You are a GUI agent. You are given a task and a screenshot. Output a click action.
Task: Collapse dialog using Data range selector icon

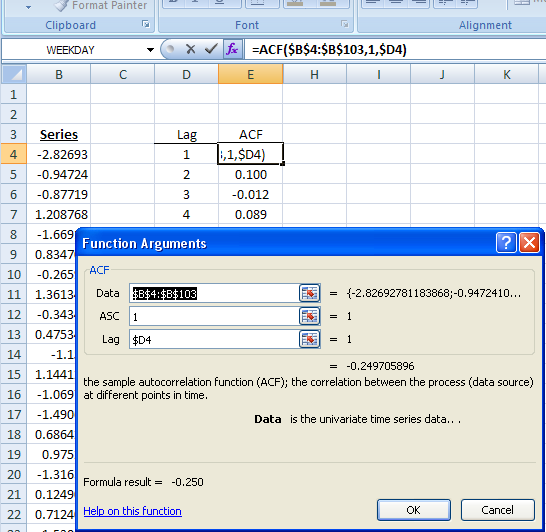pyautogui.click(x=310, y=293)
